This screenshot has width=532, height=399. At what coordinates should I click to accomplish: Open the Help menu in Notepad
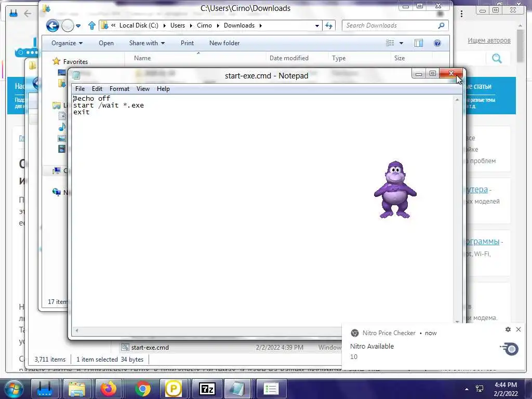(x=163, y=89)
